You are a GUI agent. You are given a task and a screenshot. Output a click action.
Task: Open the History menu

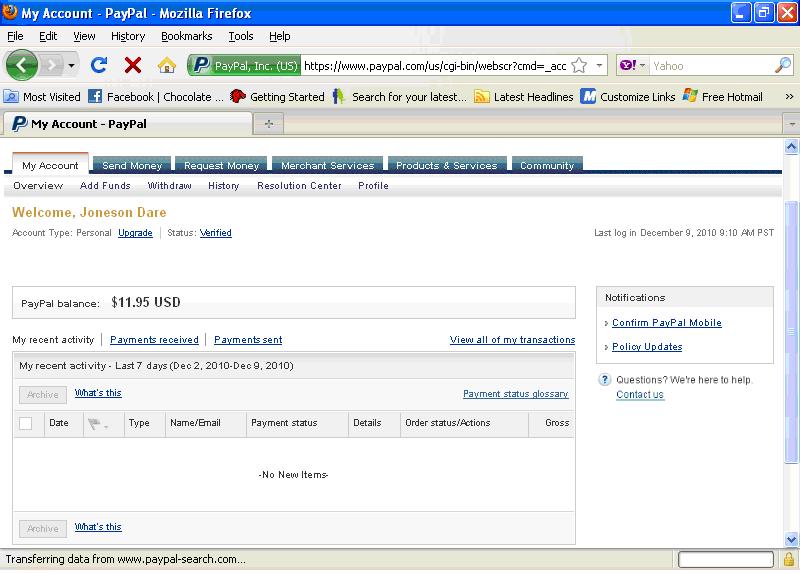(x=128, y=36)
